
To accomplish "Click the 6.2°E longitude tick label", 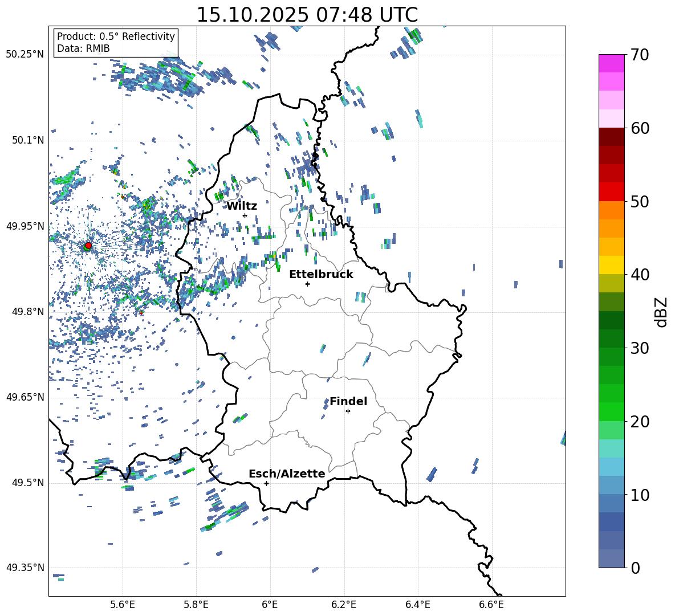I will [x=344, y=603].
